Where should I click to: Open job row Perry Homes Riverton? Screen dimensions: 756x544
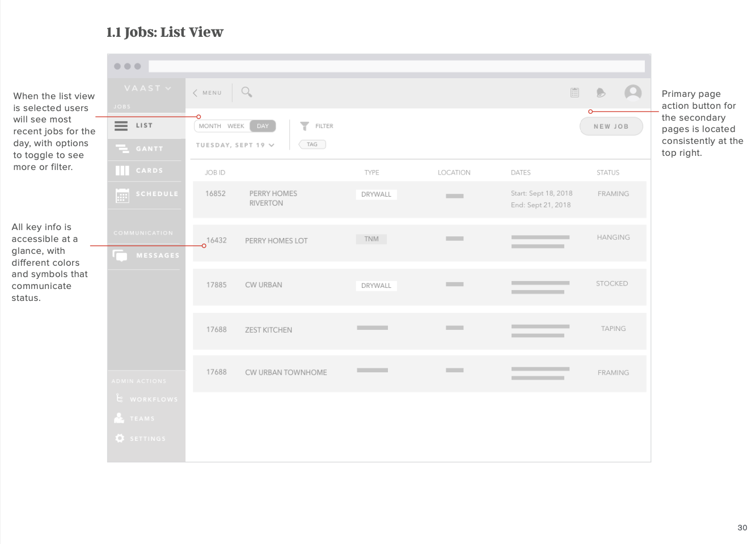click(x=420, y=199)
